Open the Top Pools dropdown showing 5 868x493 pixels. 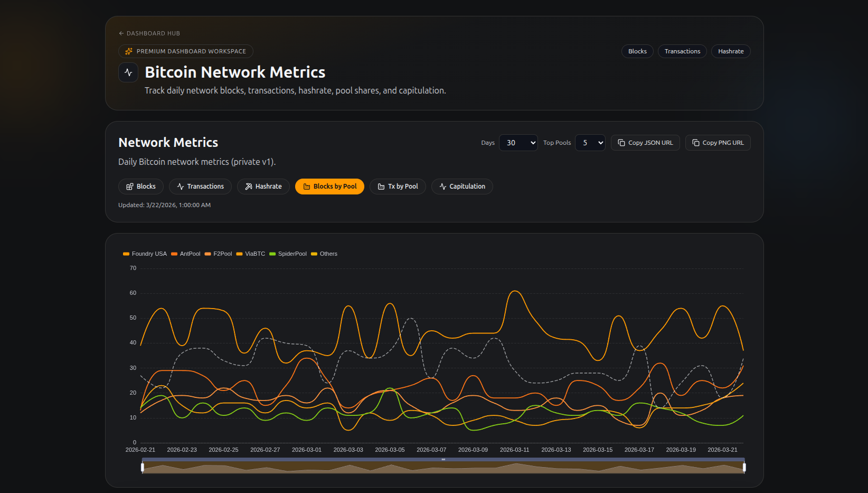(590, 142)
